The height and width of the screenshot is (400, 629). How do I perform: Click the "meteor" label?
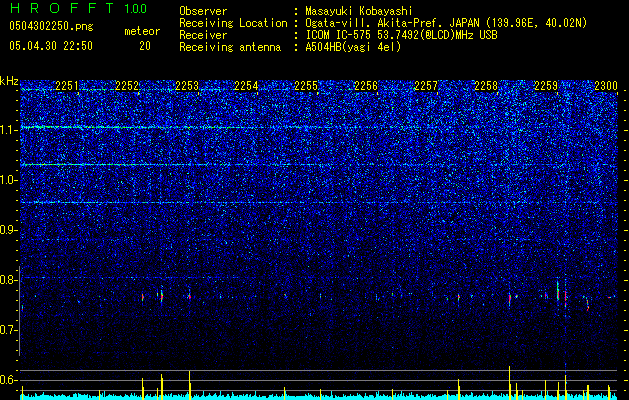coord(142,31)
